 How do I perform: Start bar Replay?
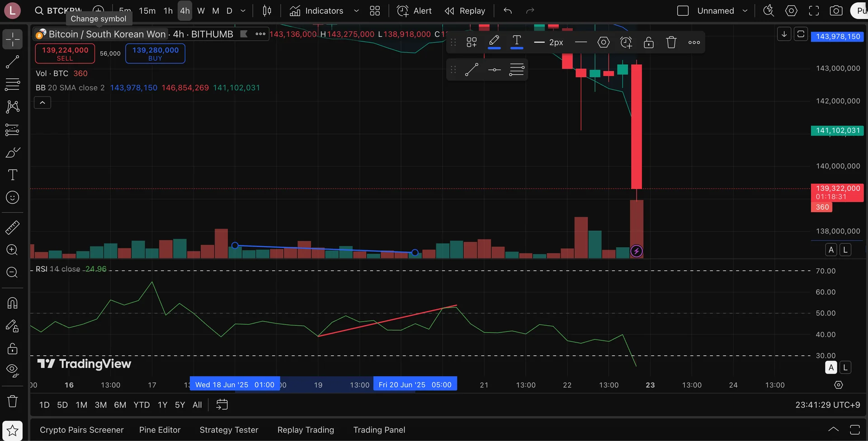pos(465,10)
